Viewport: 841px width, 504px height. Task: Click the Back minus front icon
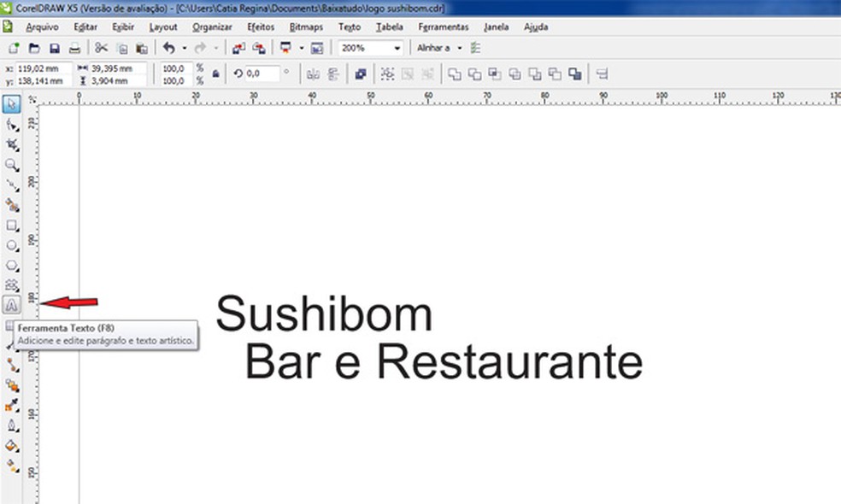(x=555, y=74)
